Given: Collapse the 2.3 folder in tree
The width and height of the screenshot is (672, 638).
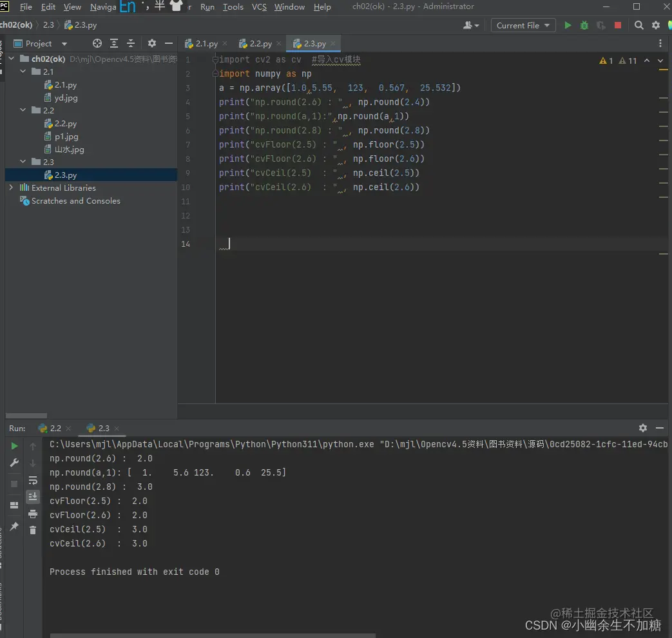Looking at the screenshot, I should click(x=23, y=162).
